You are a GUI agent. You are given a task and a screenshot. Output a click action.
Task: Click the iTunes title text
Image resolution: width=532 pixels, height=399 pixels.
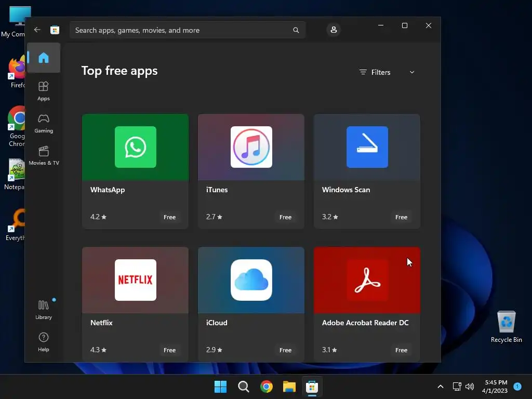coord(217,190)
